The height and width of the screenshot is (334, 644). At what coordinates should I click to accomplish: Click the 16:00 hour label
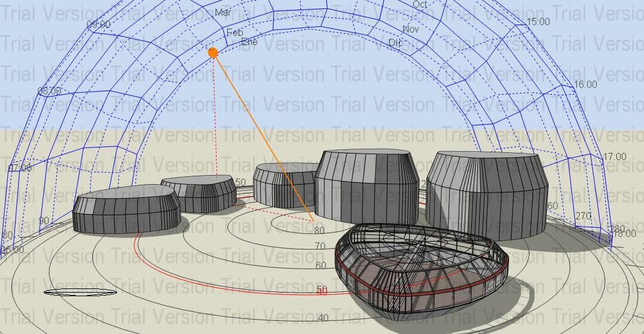coord(585,85)
